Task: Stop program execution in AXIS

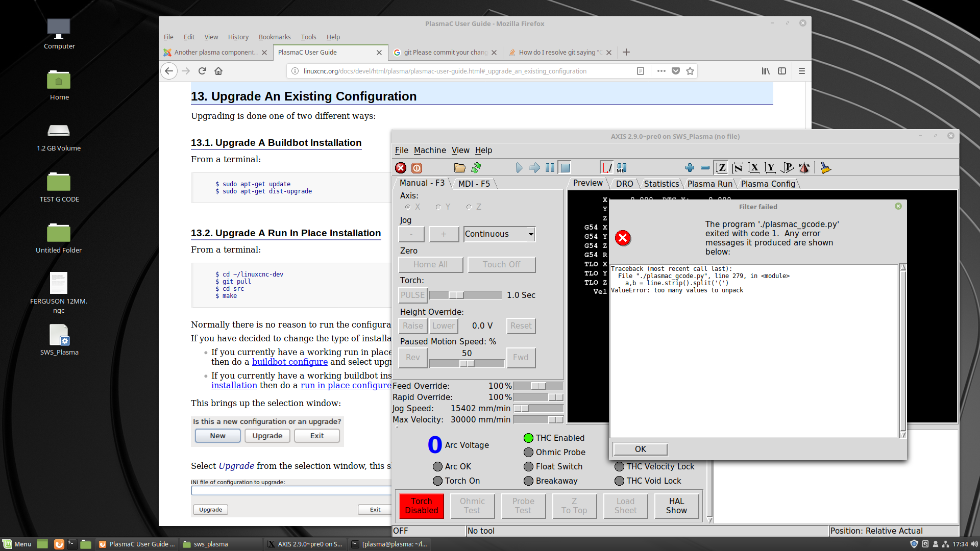Action: click(565, 168)
